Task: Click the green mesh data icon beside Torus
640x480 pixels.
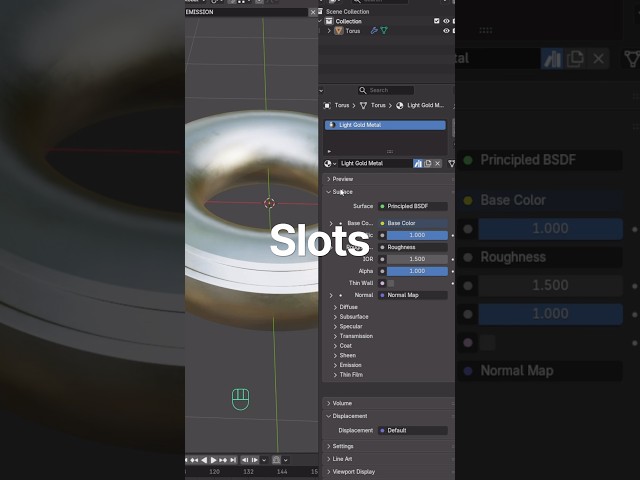Action: [384, 31]
